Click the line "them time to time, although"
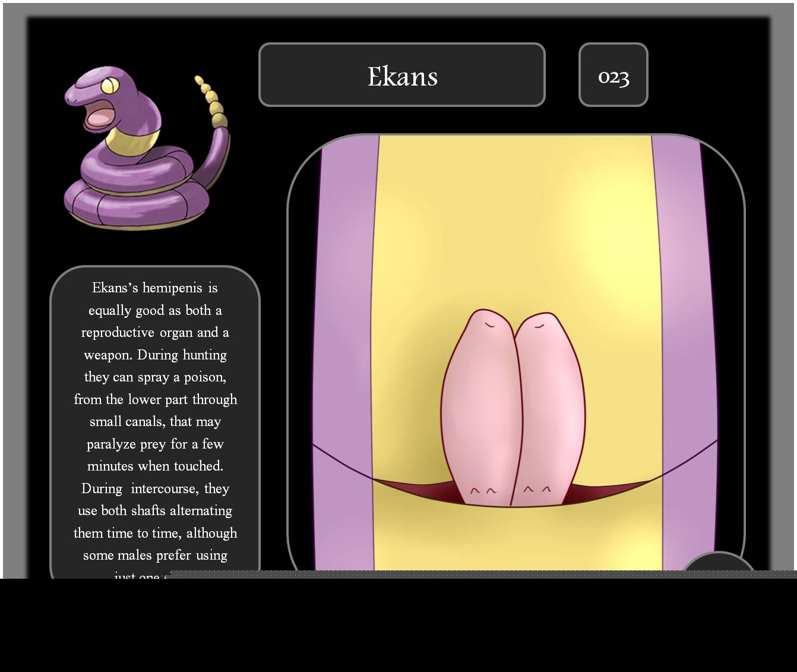 pos(155,533)
